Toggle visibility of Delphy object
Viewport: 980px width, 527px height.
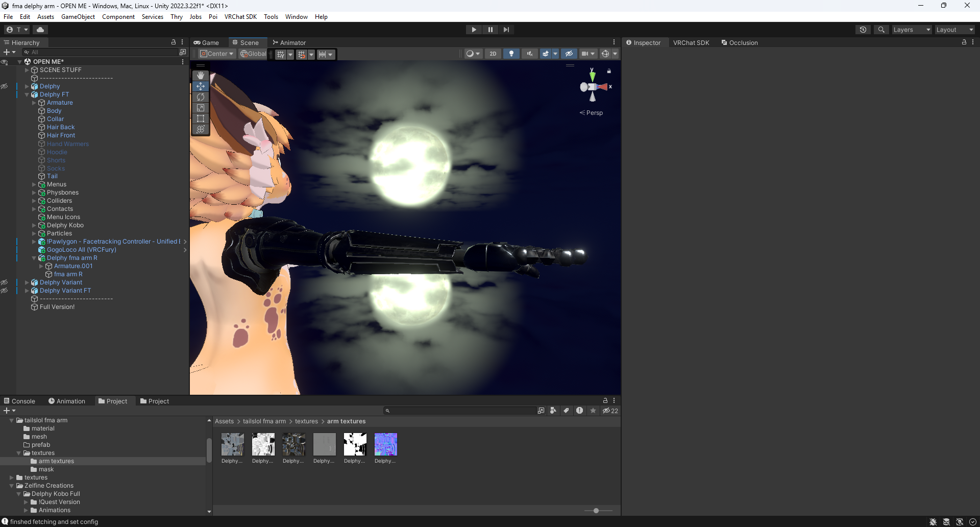pyautogui.click(x=4, y=86)
